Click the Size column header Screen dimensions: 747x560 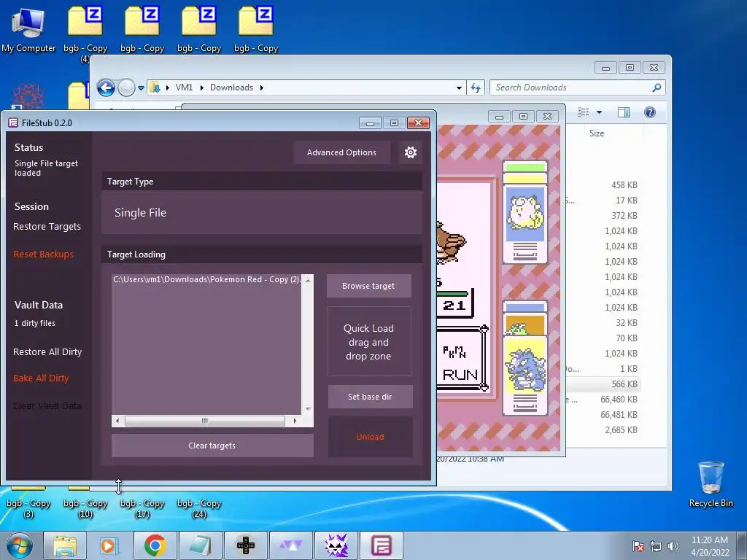pos(597,133)
